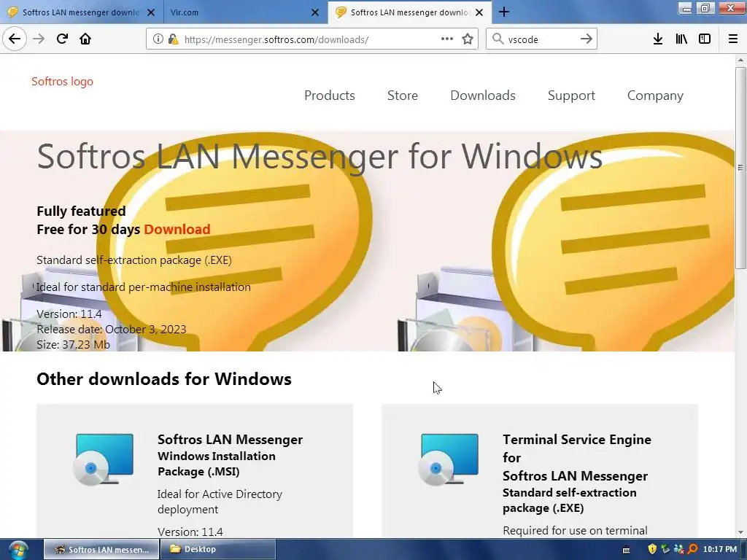747x560 pixels.
Task: Open the Library bookshelf icon
Action: point(681,39)
